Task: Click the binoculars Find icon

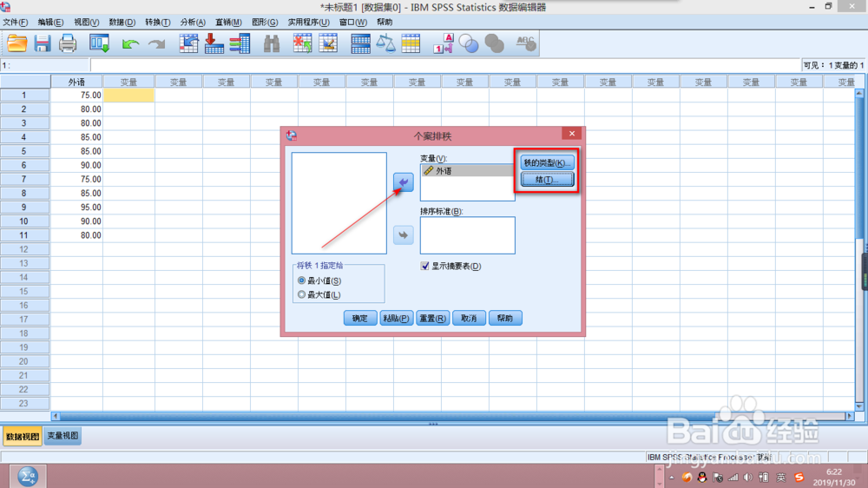Action: tap(271, 43)
